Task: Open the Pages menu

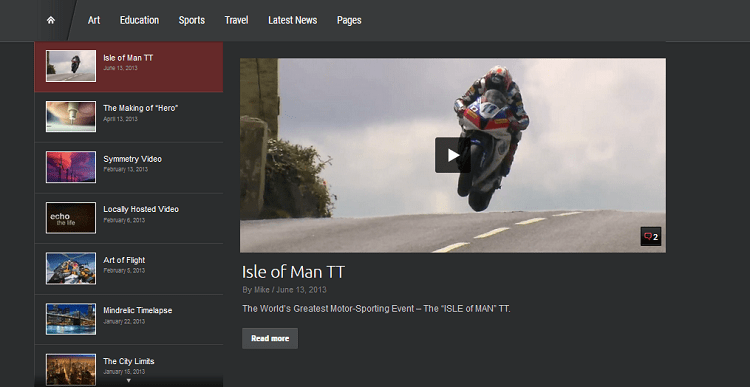Action: (349, 20)
